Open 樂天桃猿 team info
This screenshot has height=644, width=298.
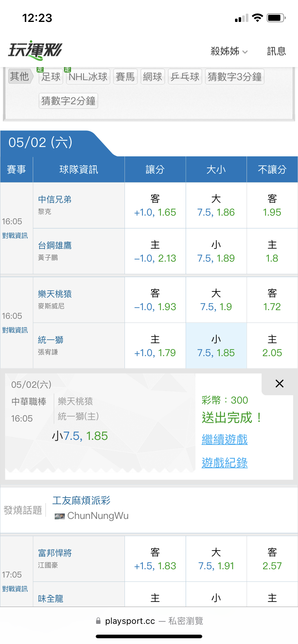(x=55, y=294)
